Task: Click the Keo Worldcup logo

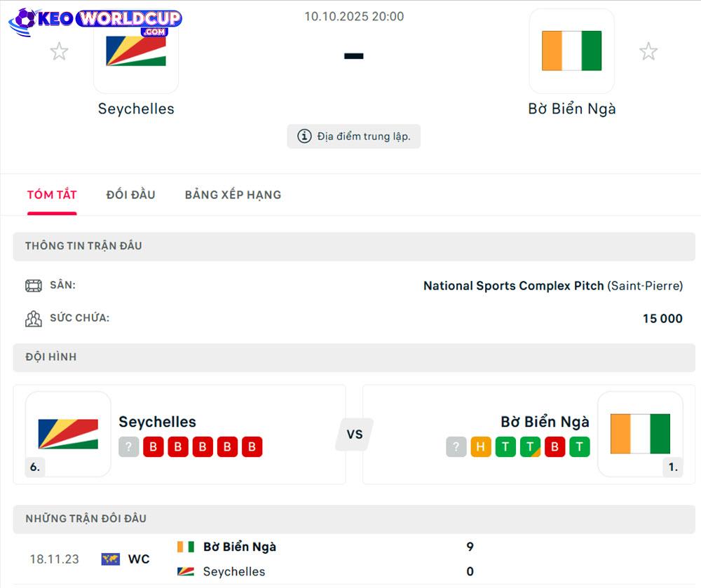Action: (95, 21)
